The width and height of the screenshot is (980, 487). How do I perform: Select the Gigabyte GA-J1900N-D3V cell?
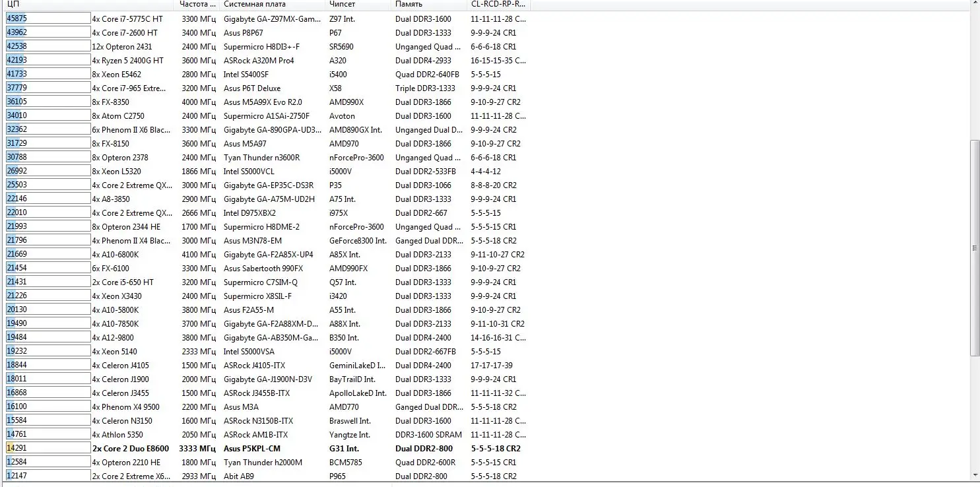268,379
